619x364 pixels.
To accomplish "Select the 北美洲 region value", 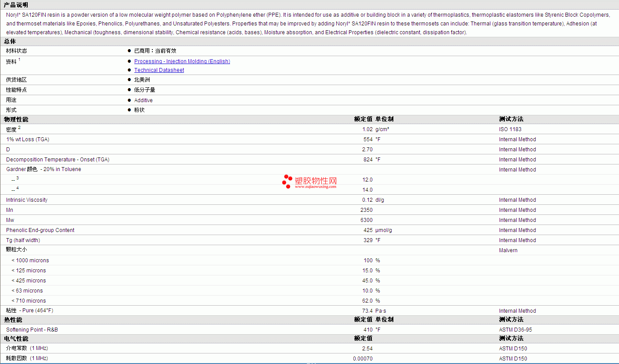I will tap(142, 80).
